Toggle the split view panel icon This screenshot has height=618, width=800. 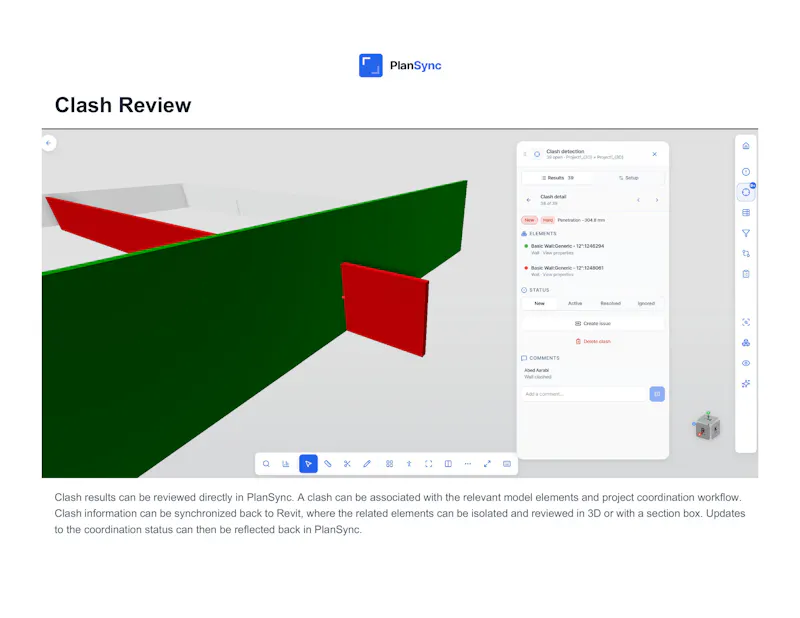coord(448,464)
